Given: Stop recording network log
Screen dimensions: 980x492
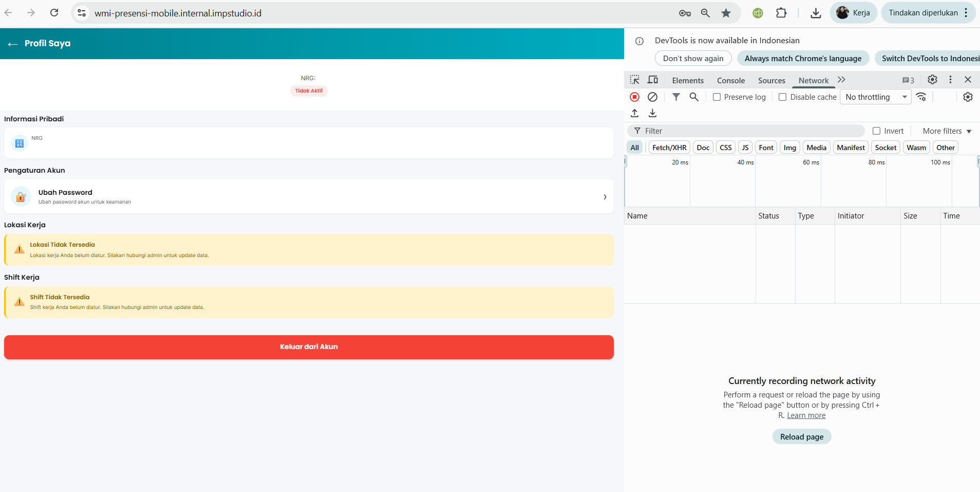Looking at the screenshot, I should [635, 97].
